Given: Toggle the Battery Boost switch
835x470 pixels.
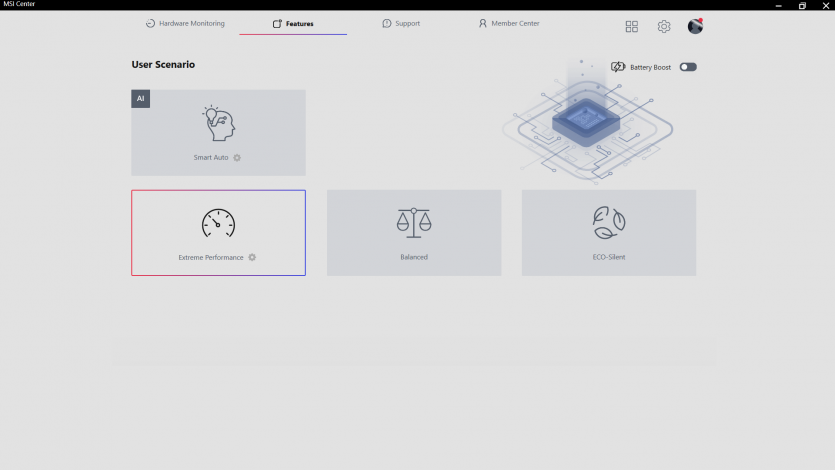Looking at the screenshot, I should [x=688, y=67].
